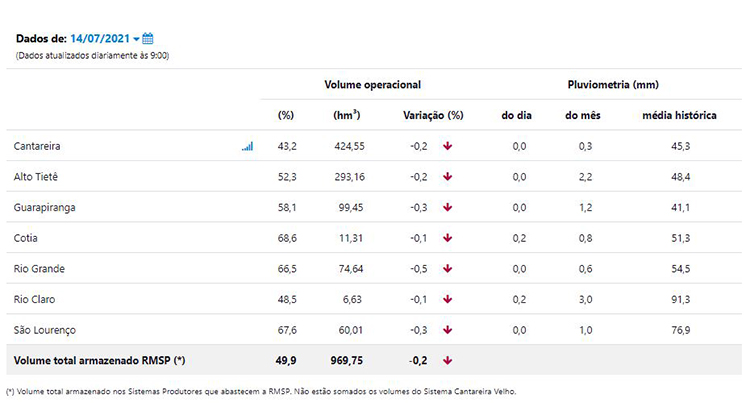Click the do mês column header
Viewport: 750px width, 420px height.
583,115
